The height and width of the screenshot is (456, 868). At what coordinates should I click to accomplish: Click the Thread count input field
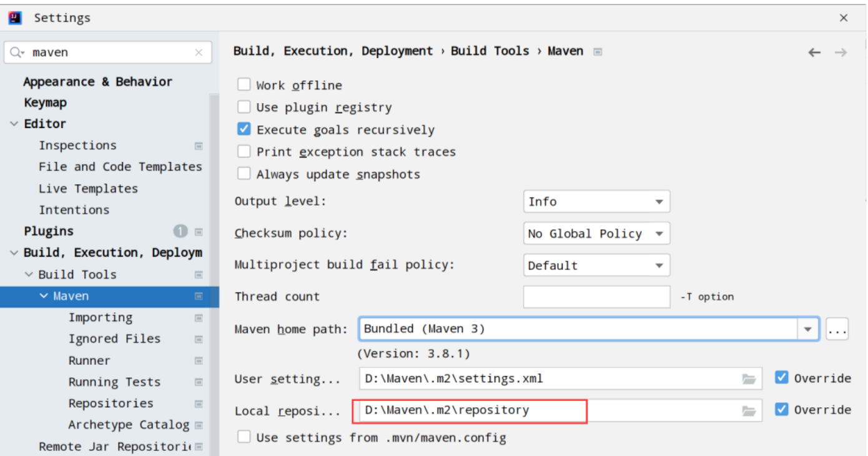[x=596, y=297]
